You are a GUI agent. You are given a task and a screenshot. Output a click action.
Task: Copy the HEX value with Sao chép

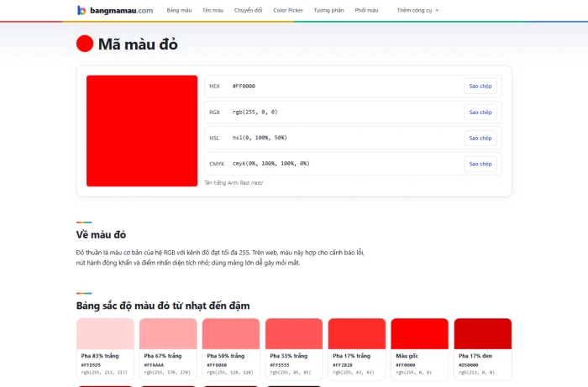(x=480, y=86)
